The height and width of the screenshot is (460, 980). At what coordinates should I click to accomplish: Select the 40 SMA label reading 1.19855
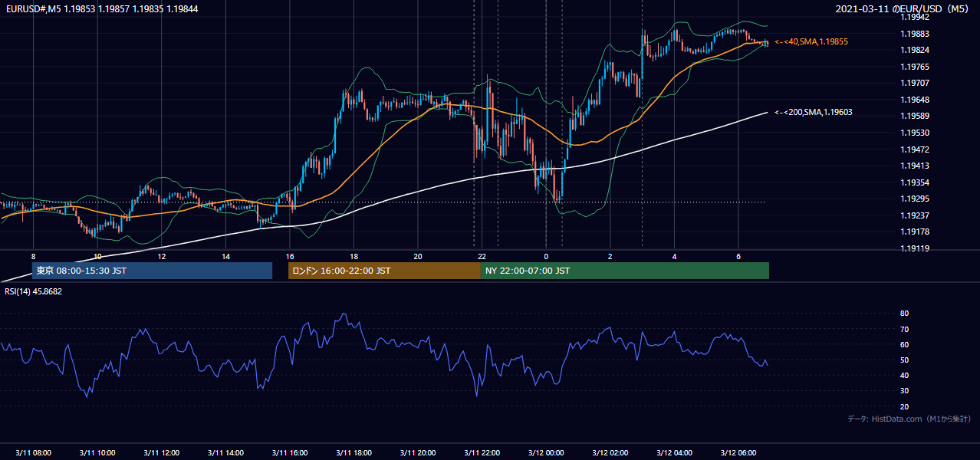click(x=811, y=41)
